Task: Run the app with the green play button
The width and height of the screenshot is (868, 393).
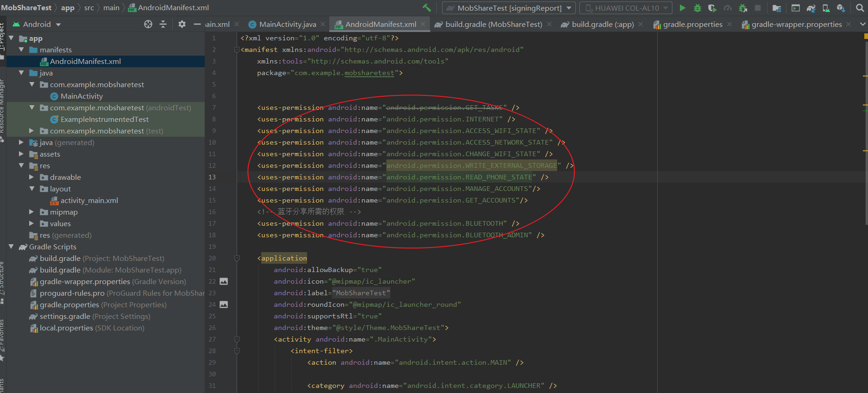Action: pyautogui.click(x=682, y=8)
